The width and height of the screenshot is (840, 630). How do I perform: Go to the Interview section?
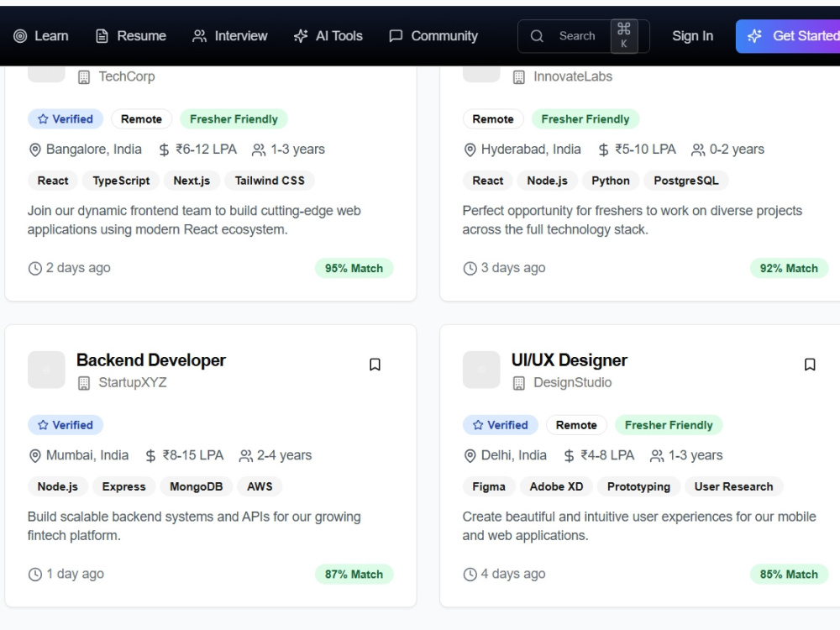230,36
